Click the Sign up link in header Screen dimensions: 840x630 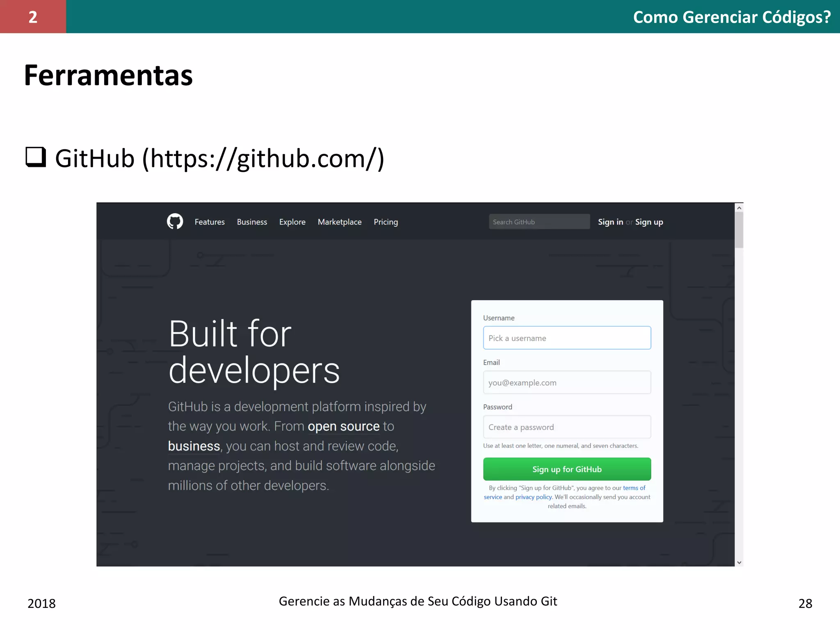pyautogui.click(x=649, y=222)
